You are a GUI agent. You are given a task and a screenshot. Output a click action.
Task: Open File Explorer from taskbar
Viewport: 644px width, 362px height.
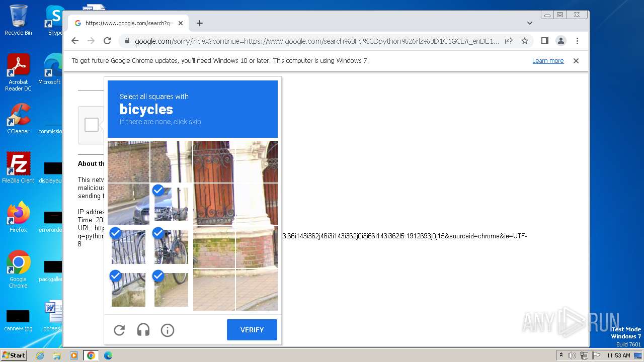(x=57, y=355)
